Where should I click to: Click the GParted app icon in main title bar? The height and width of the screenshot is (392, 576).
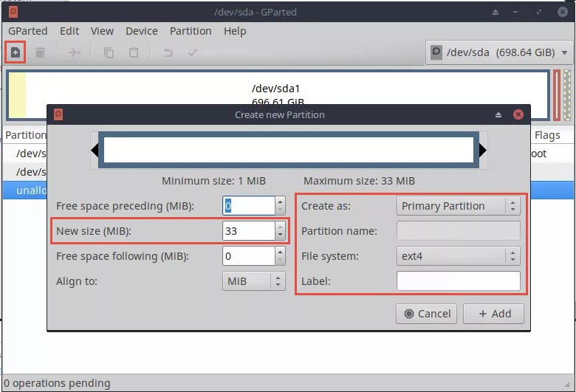click(13, 12)
